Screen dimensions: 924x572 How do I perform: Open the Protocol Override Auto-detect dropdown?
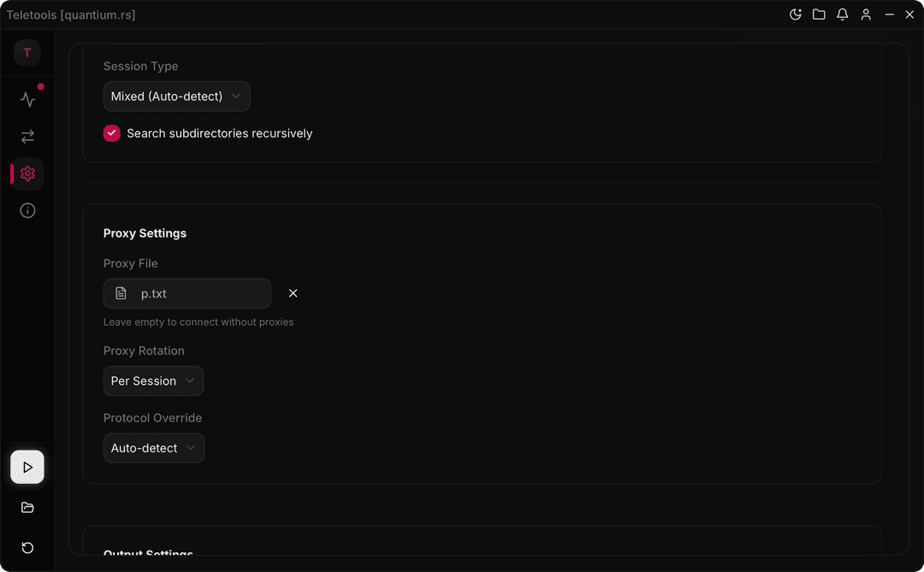[x=154, y=448]
